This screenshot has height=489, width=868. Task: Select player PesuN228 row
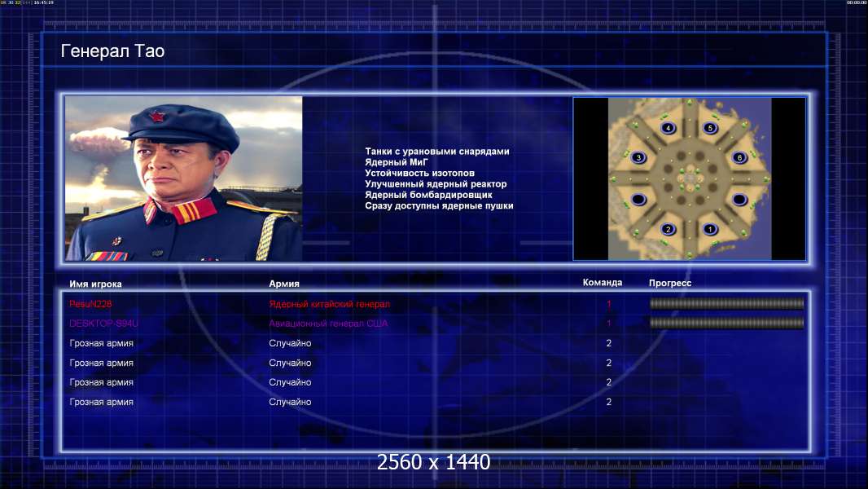point(436,304)
